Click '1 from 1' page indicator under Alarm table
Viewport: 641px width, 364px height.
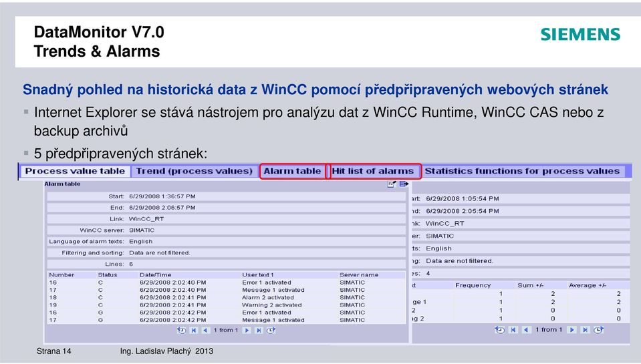(226, 330)
